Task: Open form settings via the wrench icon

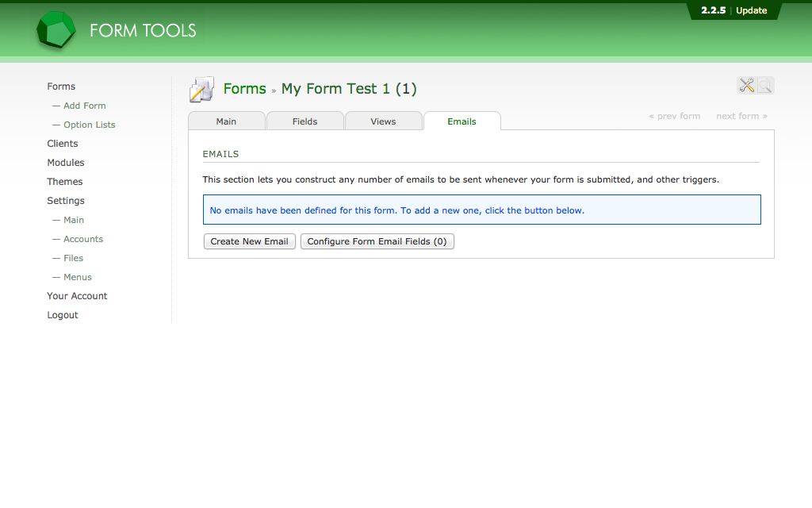Action: [746, 85]
